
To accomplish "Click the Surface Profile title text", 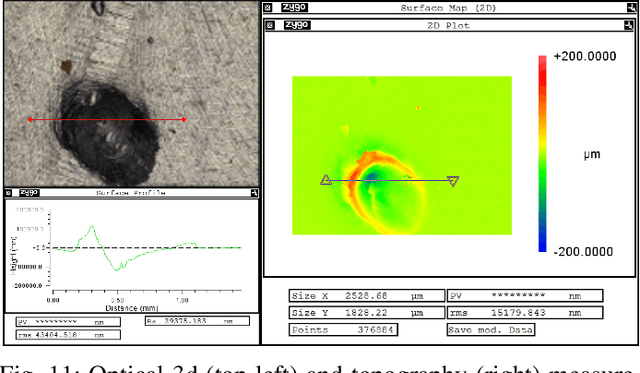I will (x=131, y=193).
